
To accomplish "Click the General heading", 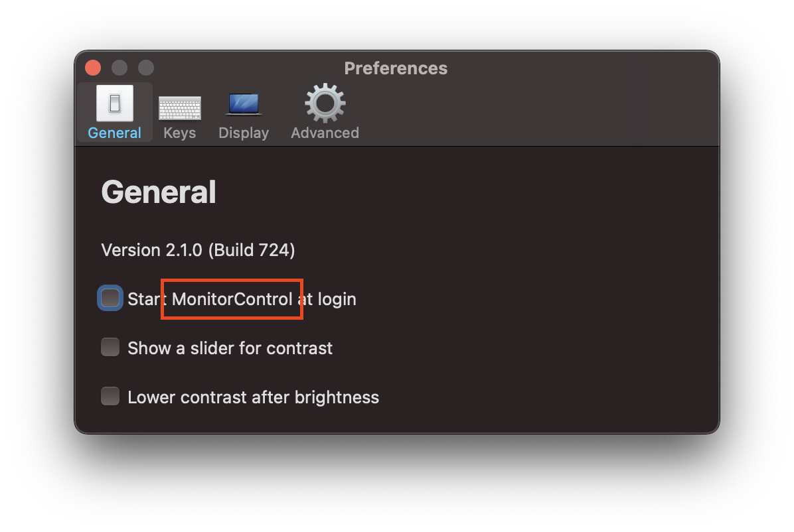I will 158,192.
